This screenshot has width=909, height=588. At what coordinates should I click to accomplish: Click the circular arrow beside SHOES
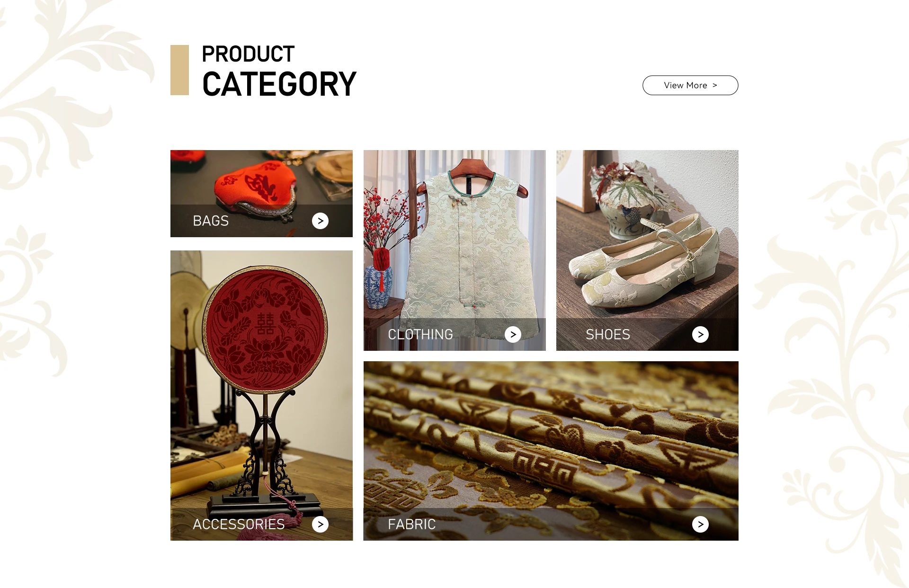[x=700, y=334]
